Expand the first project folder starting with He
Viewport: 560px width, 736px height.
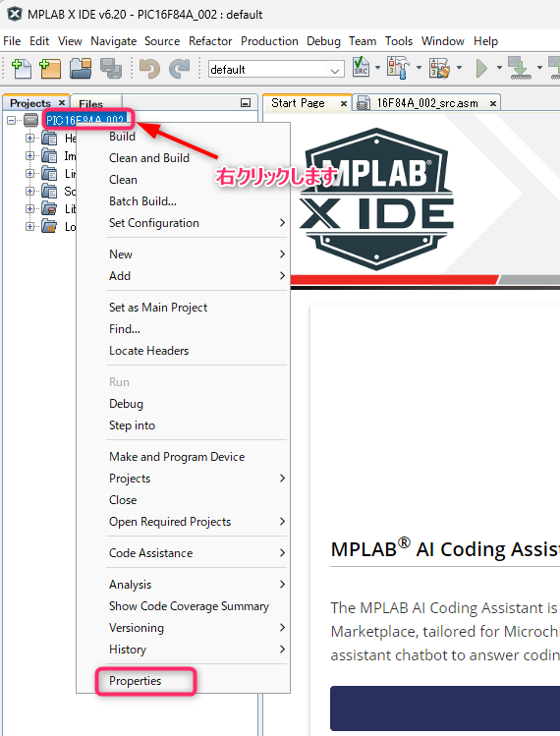pyautogui.click(x=29, y=138)
